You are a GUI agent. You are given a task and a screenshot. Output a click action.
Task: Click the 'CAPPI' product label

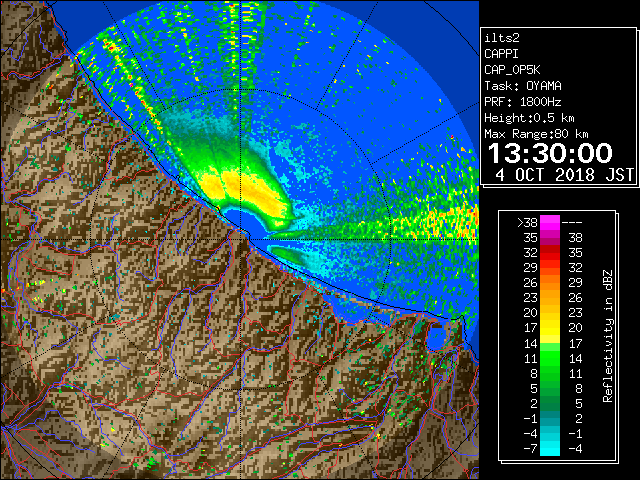pyautogui.click(x=501, y=54)
